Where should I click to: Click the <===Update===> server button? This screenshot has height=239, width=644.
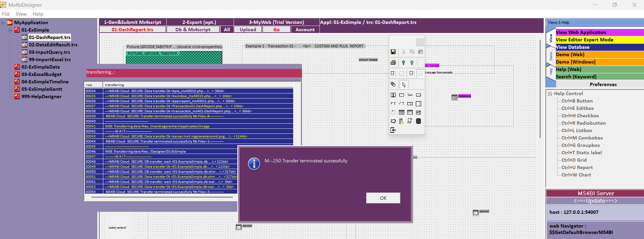coord(595,201)
